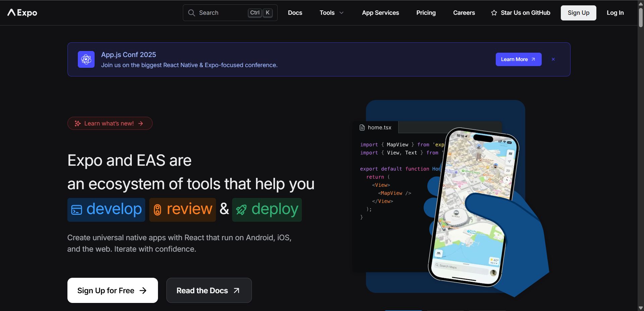644x311 pixels.
Task: Open App Services page
Action: [380, 13]
